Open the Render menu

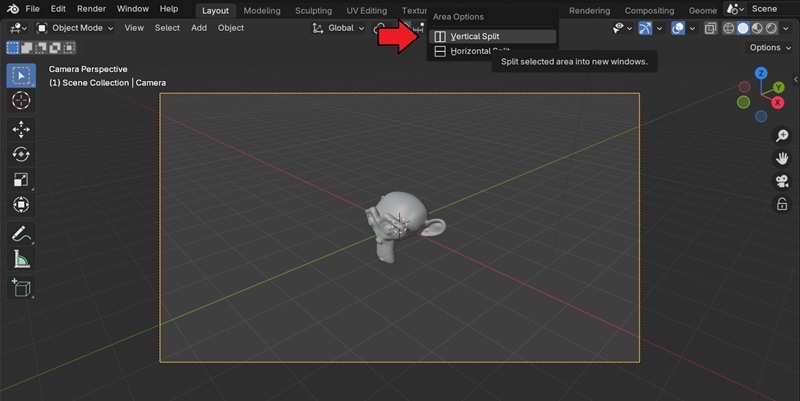[x=91, y=9]
